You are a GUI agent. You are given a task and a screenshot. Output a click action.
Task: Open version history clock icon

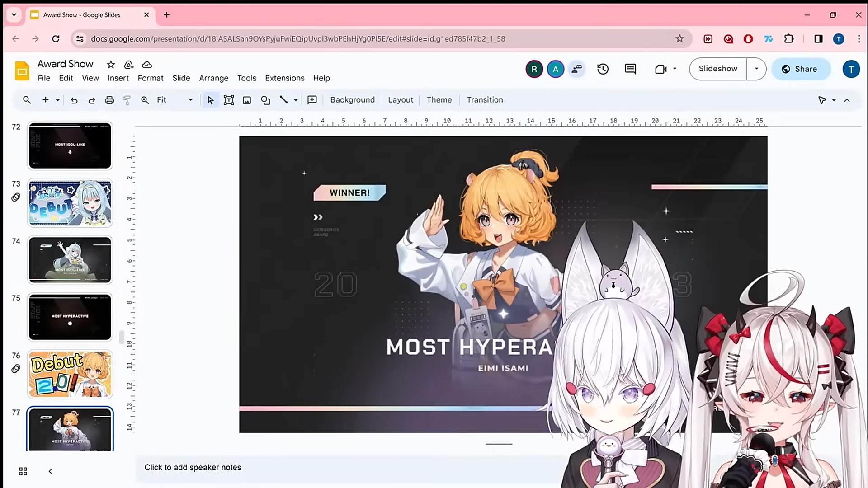[x=603, y=69]
